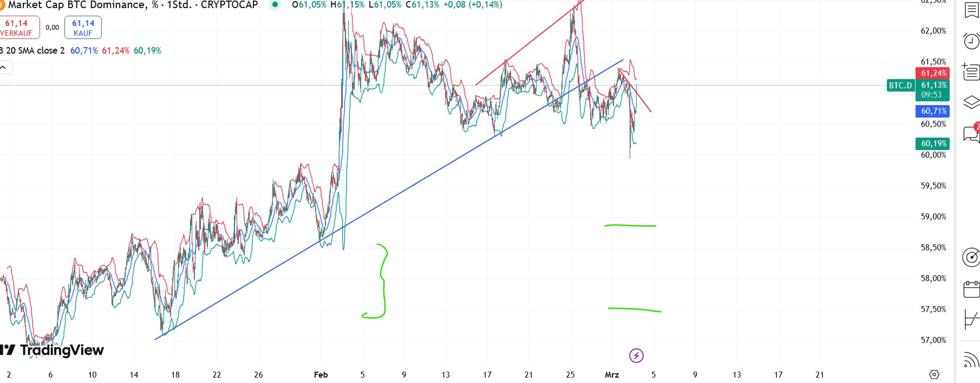980x383 pixels.
Task: Click the blue 60,71% price label
Action: 933,111
